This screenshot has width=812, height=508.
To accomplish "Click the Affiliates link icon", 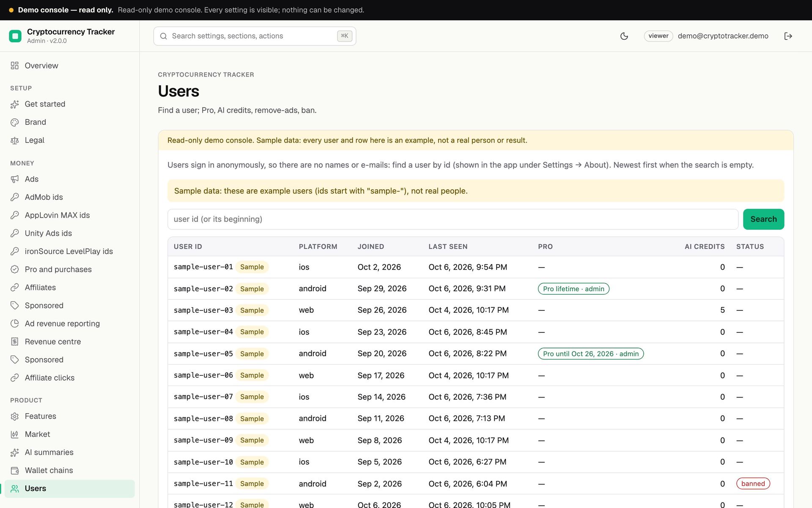I will pos(15,287).
